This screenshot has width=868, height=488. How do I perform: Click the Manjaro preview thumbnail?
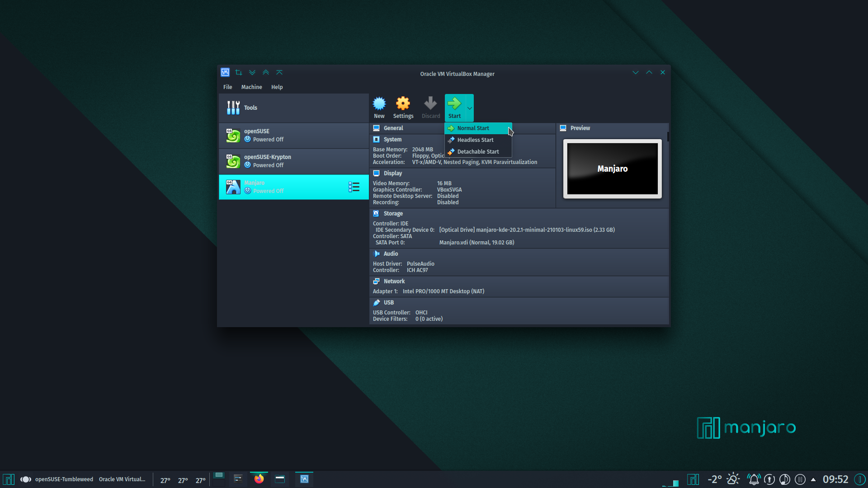[x=613, y=169]
